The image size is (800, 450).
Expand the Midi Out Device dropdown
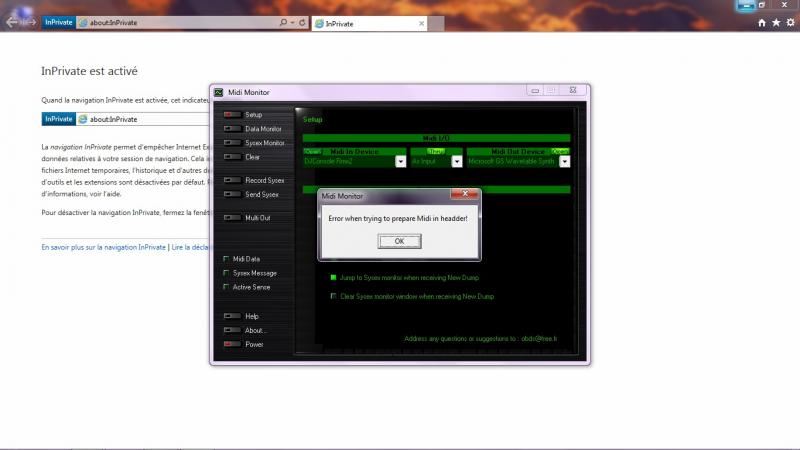tap(563, 161)
